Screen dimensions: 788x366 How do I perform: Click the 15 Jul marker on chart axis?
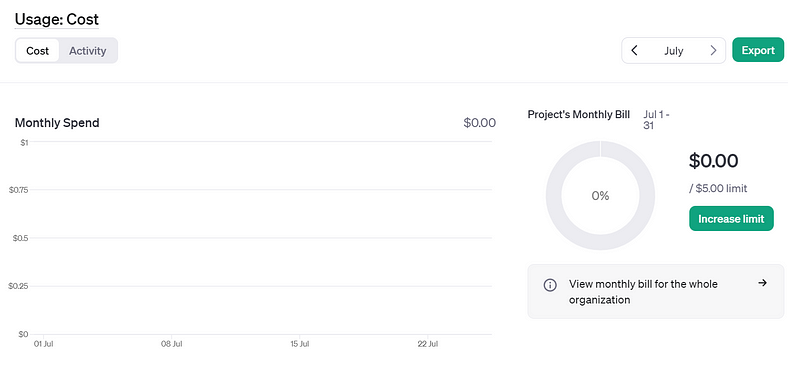[x=300, y=344]
